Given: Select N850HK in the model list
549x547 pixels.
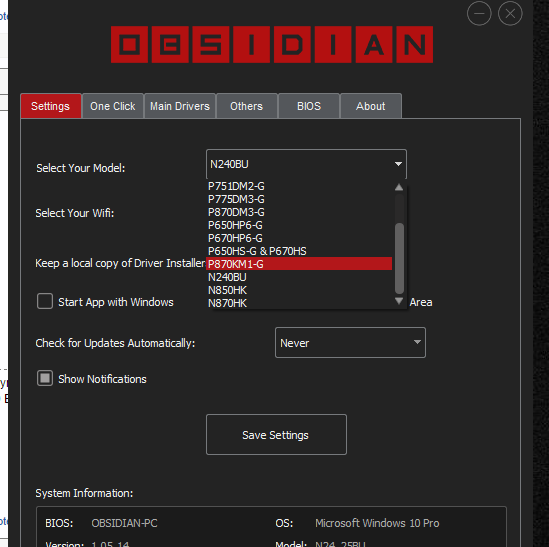Looking at the screenshot, I should [299, 290].
